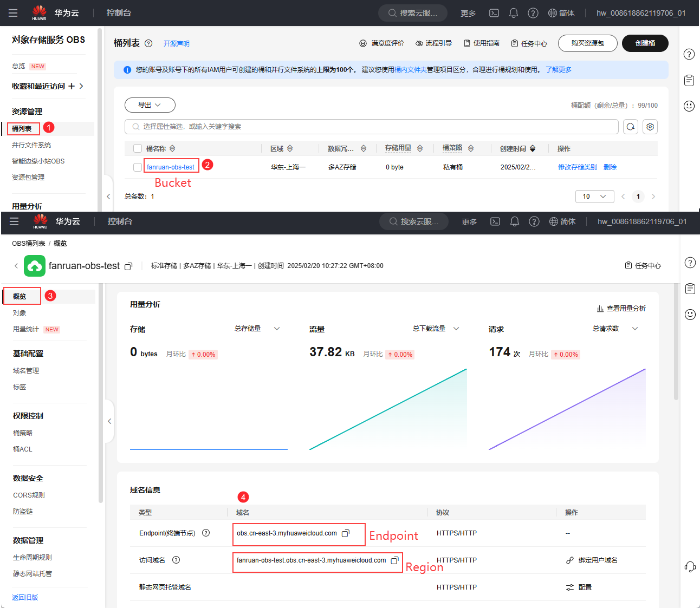
Task: Open 任务中心 beside 使用指南
Action: pos(529,43)
